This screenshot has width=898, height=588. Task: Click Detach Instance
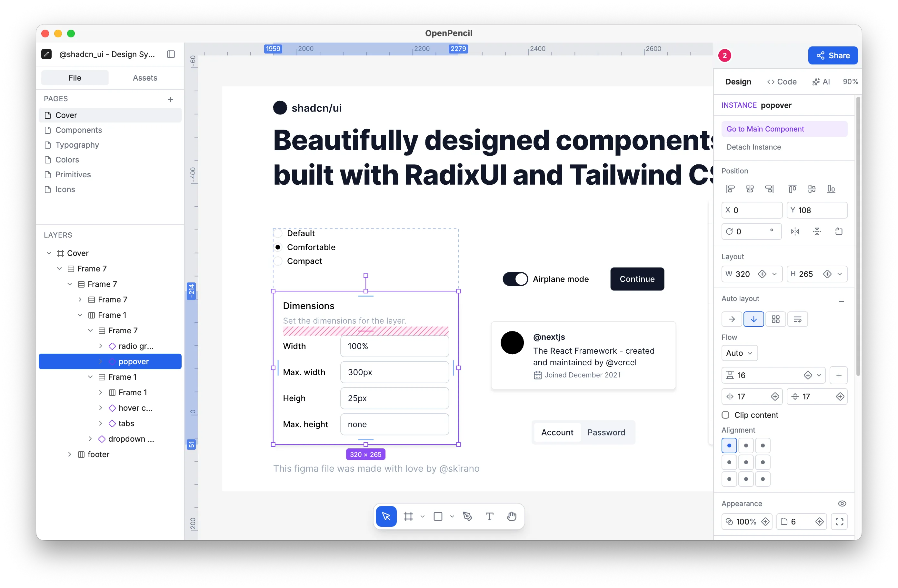pyautogui.click(x=753, y=147)
